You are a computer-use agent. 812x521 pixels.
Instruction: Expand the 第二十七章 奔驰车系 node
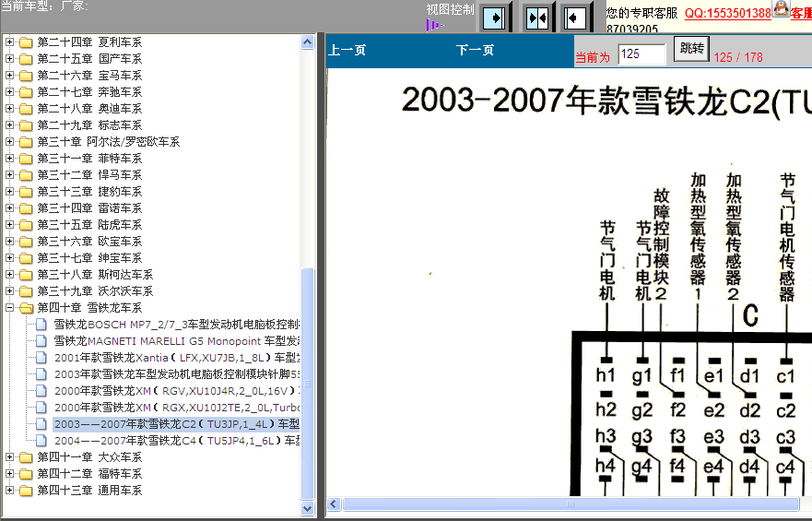click(x=9, y=91)
